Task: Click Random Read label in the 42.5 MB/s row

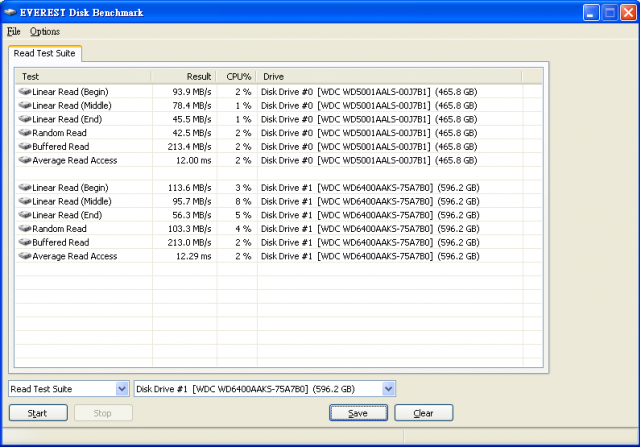Action: (59, 133)
